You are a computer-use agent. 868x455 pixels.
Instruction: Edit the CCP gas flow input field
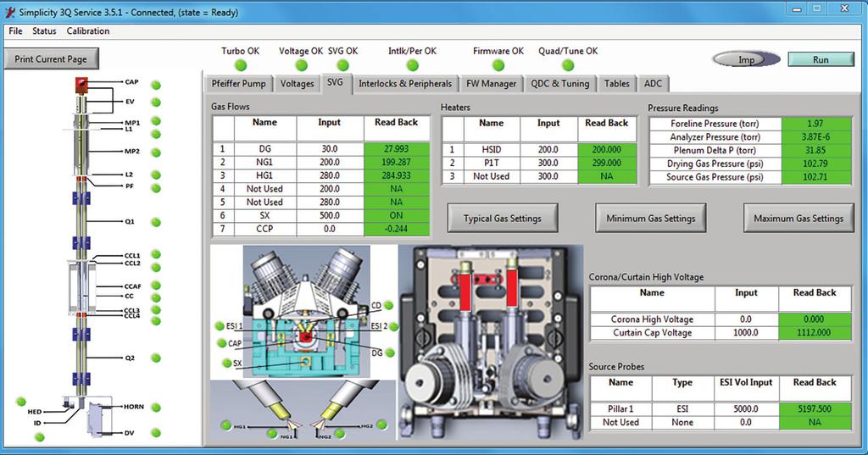tap(330, 229)
